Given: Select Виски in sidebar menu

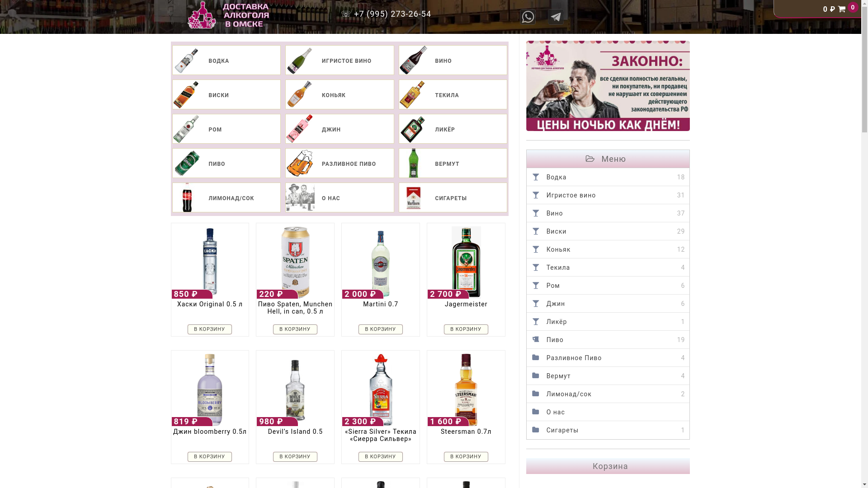Looking at the screenshot, I should tap(608, 231).
